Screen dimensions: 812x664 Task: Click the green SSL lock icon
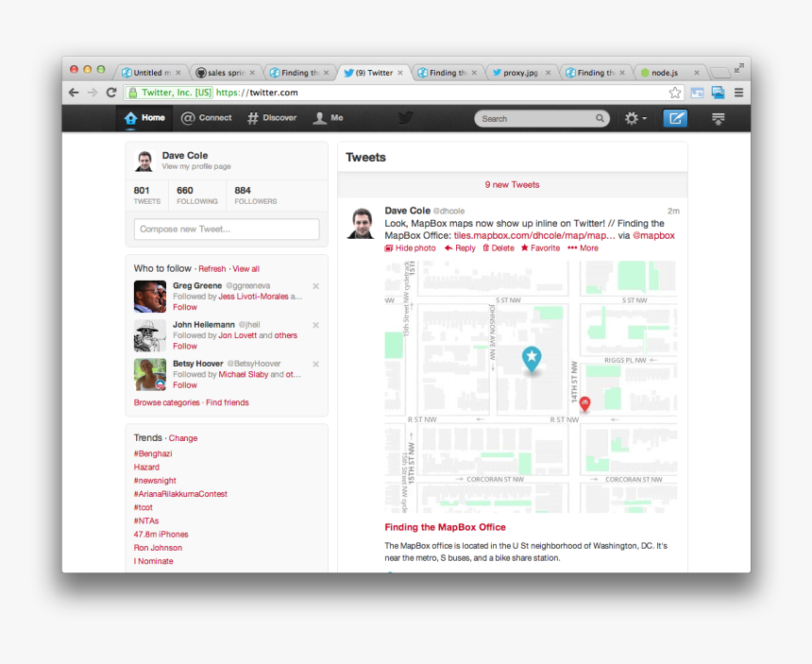pos(133,93)
